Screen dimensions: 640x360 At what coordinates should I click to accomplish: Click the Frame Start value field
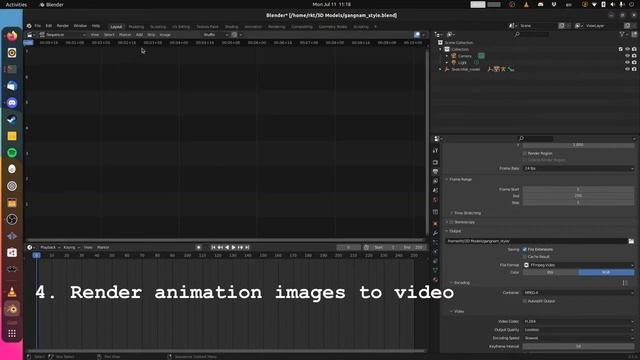579,189
